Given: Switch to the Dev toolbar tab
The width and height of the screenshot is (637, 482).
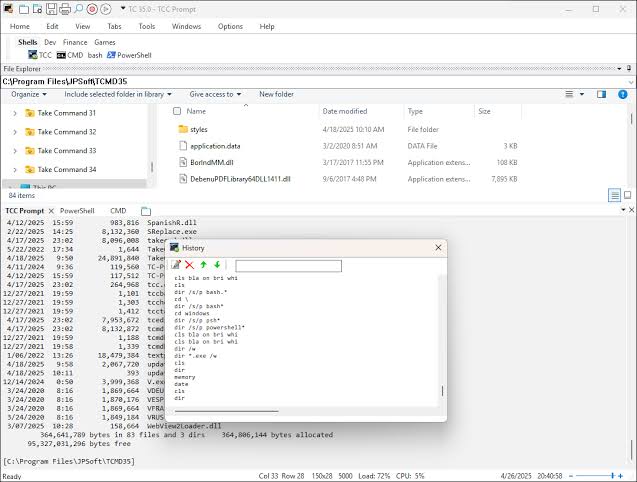Looking at the screenshot, I should tap(50, 42).
